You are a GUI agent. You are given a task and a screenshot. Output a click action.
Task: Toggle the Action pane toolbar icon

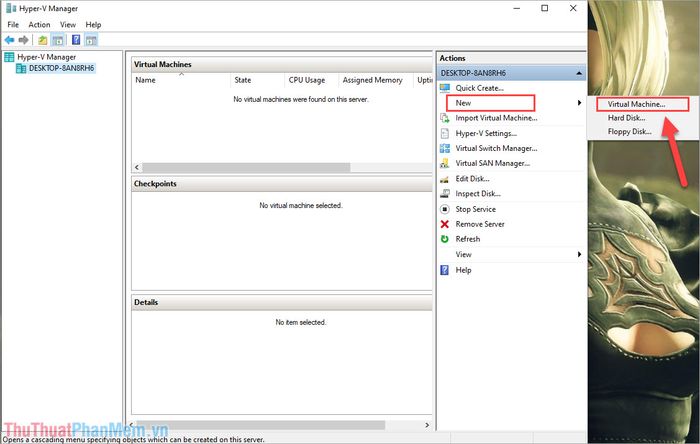coord(91,40)
